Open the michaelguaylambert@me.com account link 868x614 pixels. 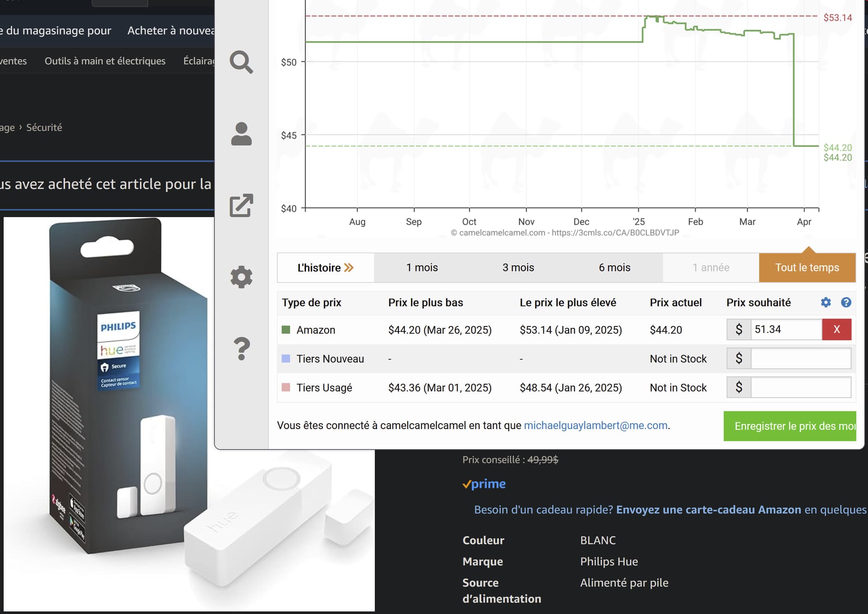pyautogui.click(x=595, y=425)
